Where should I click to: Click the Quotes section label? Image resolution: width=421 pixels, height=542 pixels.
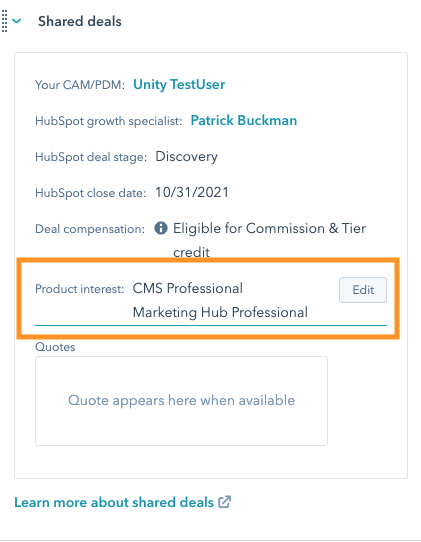point(55,347)
